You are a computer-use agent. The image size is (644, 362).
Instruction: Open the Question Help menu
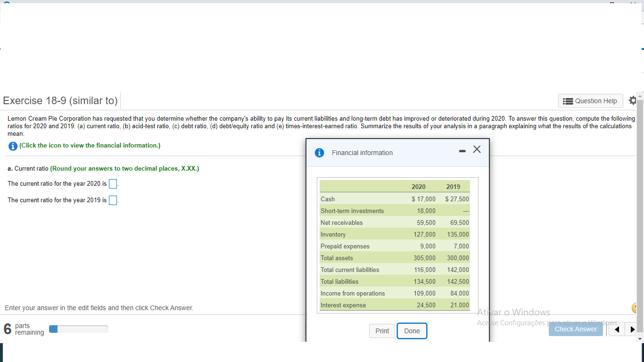click(x=591, y=101)
